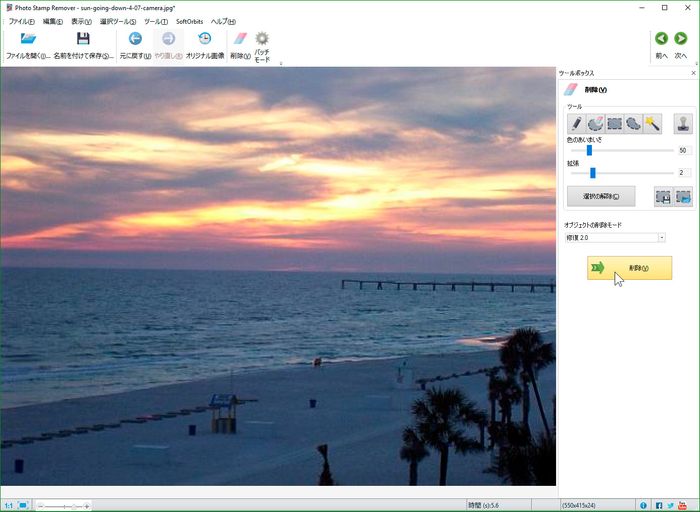700x512 pixels.
Task: Click the 1:1 actual size zoom button
Action: coord(9,505)
